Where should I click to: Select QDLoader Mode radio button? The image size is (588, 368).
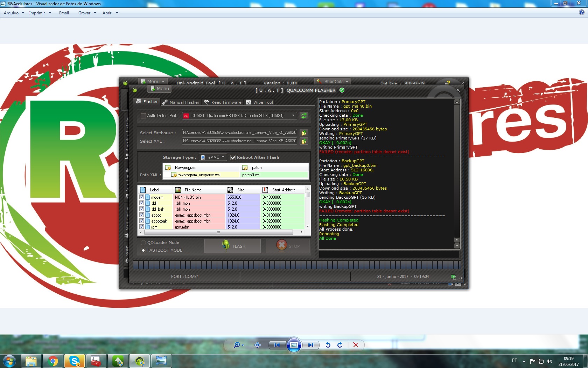143,243
